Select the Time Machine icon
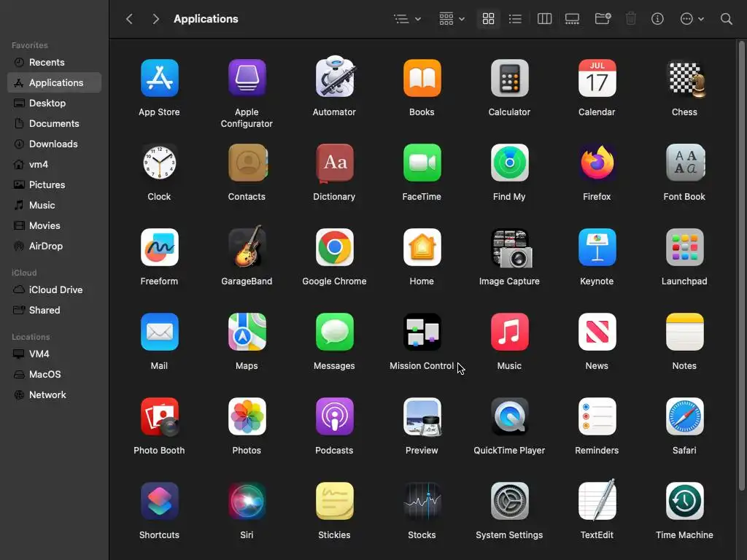This screenshot has width=747, height=560. [684, 501]
